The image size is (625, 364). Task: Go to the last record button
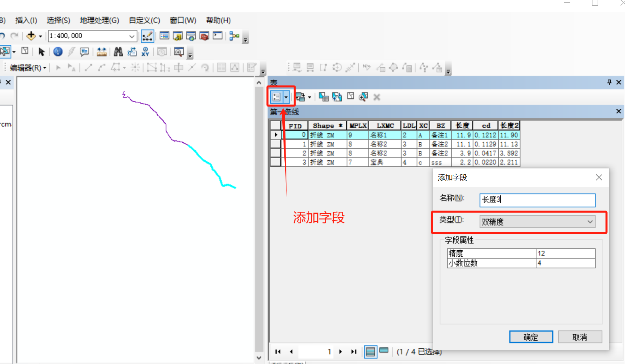coord(354,352)
